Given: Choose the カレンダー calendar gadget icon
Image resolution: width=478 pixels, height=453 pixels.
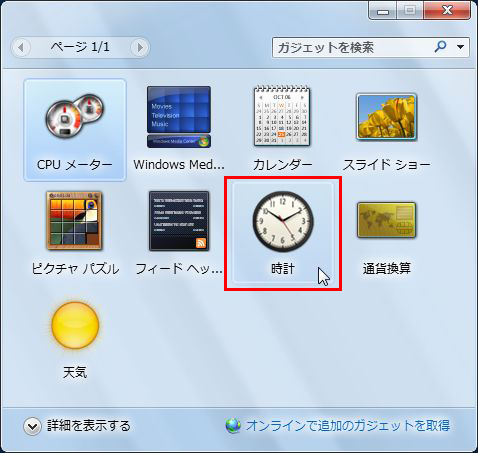Looking at the screenshot, I should [282, 116].
